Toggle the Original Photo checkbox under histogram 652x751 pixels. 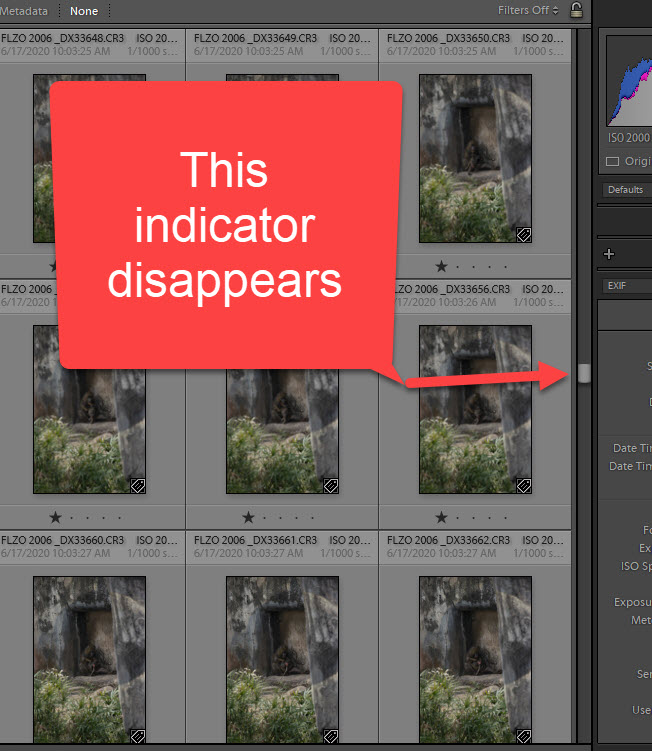612,161
